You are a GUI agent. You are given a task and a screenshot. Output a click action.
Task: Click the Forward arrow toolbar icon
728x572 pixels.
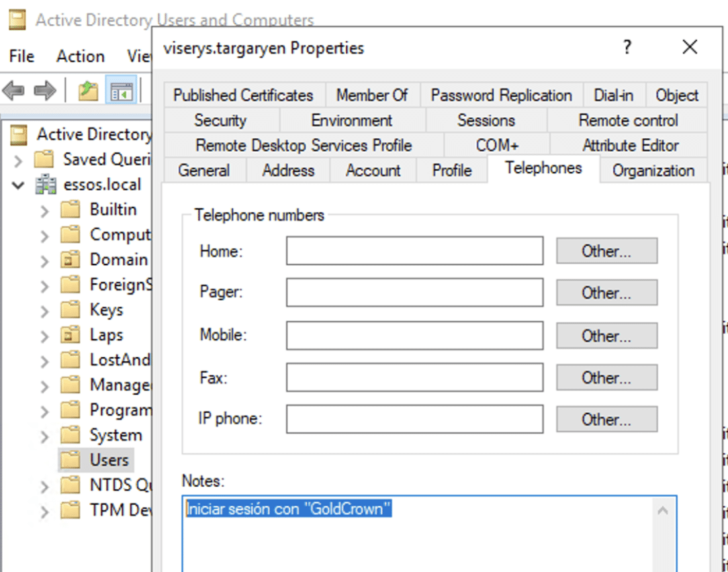click(44, 90)
